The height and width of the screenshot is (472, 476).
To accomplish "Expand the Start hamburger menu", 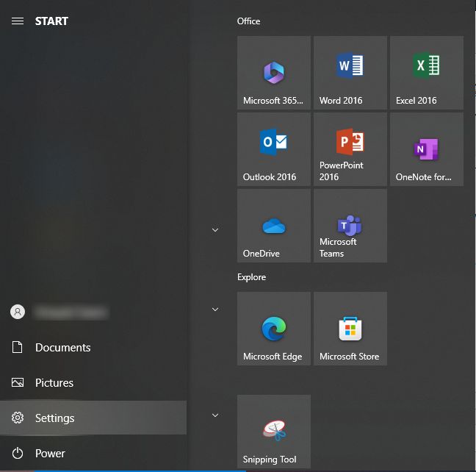I will [x=18, y=21].
